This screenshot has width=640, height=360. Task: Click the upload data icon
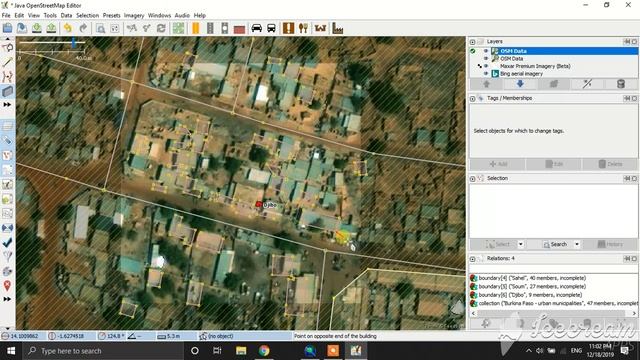click(x=51, y=28)
